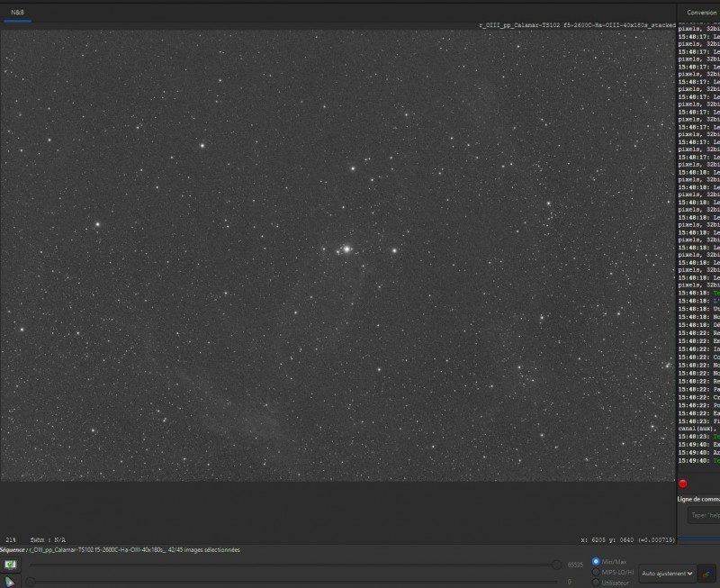Screen dimensions: 720x588
Task: Click the icon right of Auto ajustement
Action: point(706,574)
